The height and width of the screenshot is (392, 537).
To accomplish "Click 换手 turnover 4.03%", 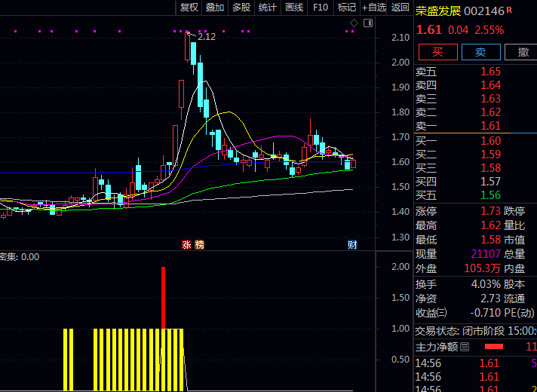I will click(486, 284).
